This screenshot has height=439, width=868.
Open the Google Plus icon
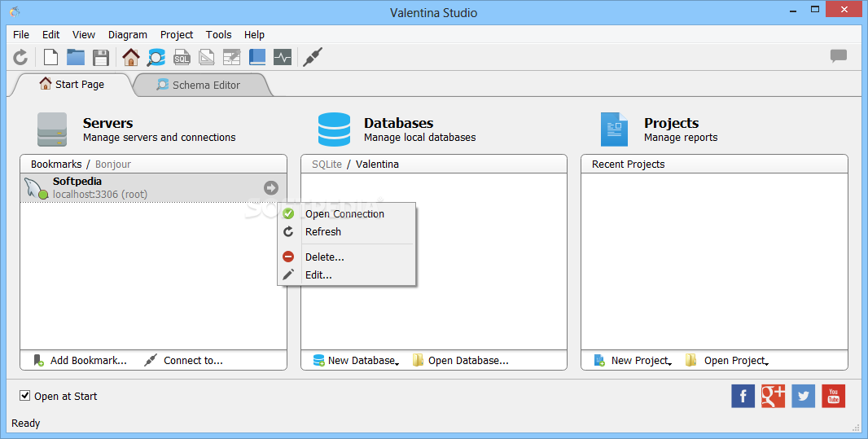(773, 396)
